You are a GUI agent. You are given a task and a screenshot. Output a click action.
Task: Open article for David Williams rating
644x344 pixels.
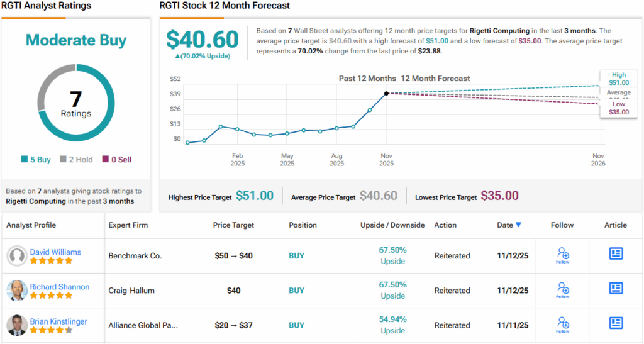click(616, 253)
